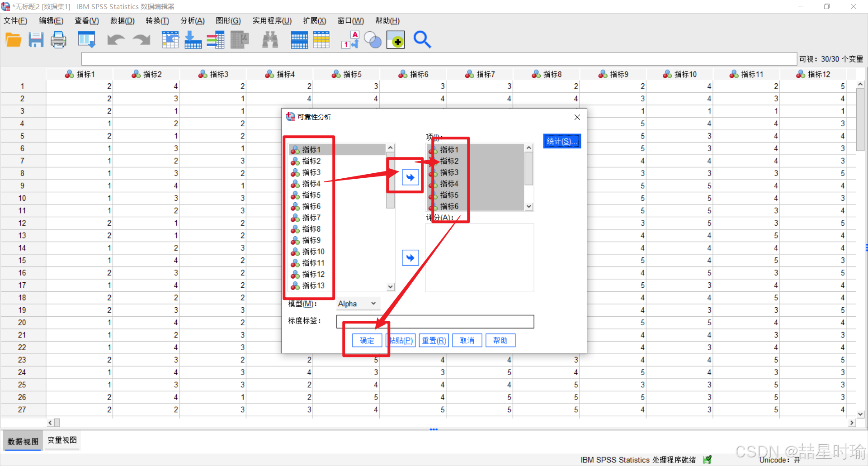This screenshot has height=466, width=868.
Task: Click the green plus toolbar icon
Action: pyautogui.click(x=396, y=40)
